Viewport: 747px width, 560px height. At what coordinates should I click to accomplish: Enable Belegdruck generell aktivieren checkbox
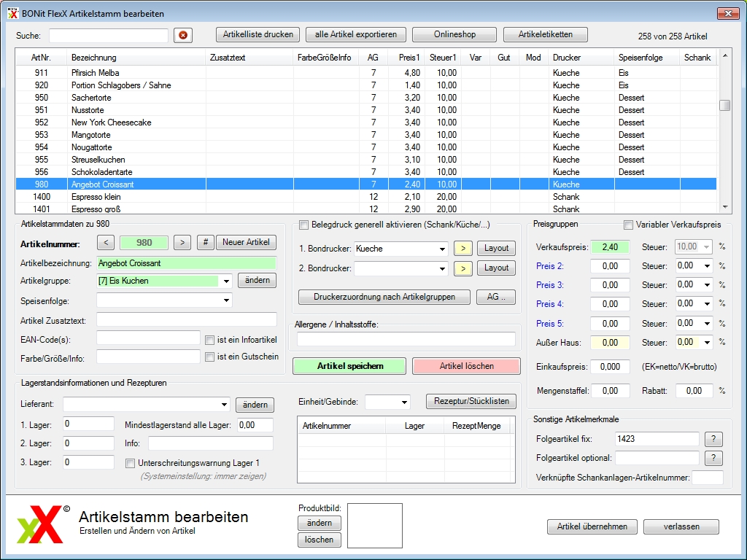303,225
